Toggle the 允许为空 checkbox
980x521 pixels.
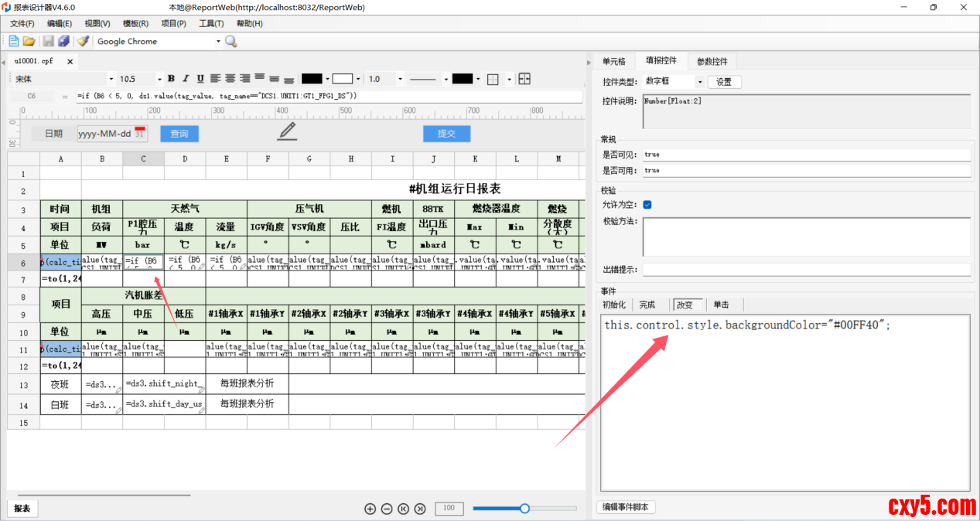(x=647, y=205)
